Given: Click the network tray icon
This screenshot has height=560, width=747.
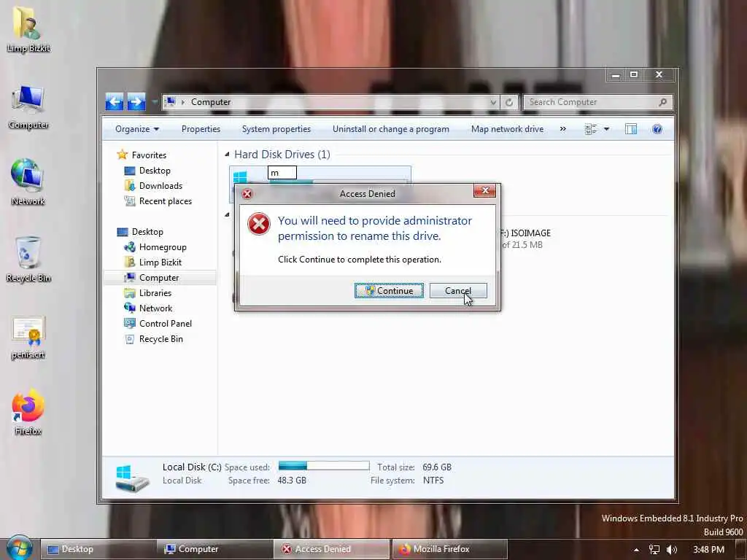Looking at the screenshot, I should [654, 550].
